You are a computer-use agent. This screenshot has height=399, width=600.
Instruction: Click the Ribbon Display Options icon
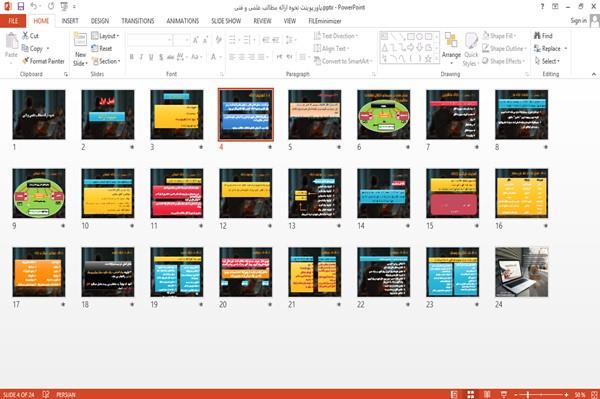[x=555, y=7]
